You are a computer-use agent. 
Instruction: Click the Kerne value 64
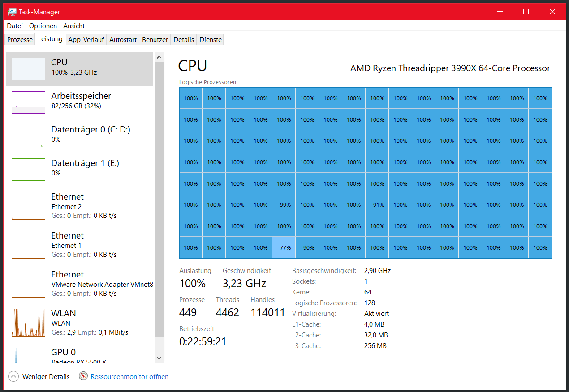pyautogui.click(x=368, y=292)
